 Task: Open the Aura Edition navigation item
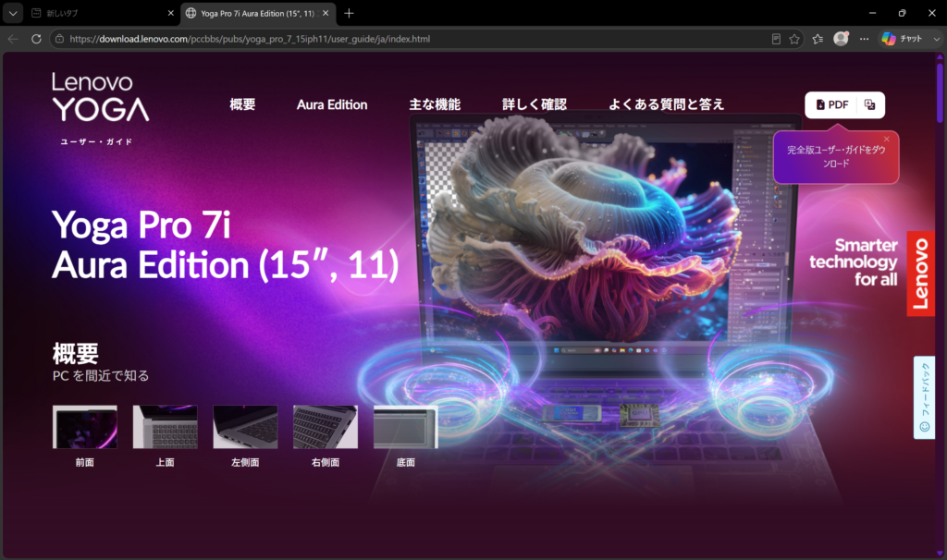(332, 104)
